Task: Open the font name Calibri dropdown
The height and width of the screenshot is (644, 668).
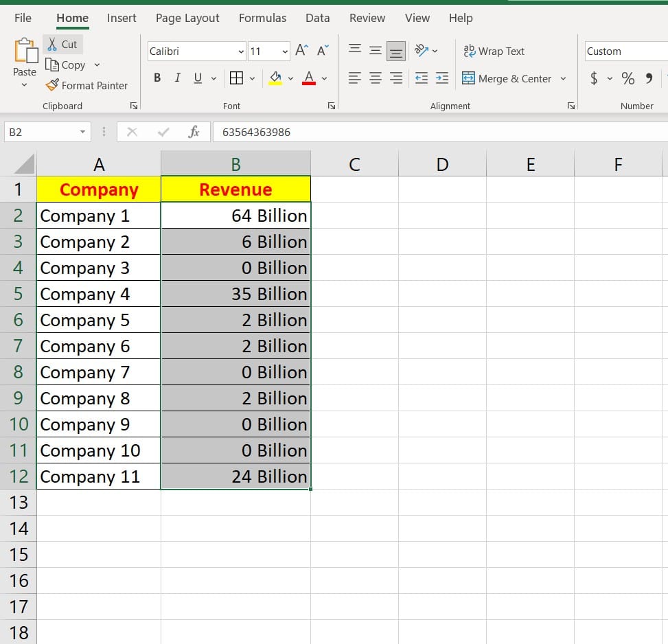Action: pos(241,51)
